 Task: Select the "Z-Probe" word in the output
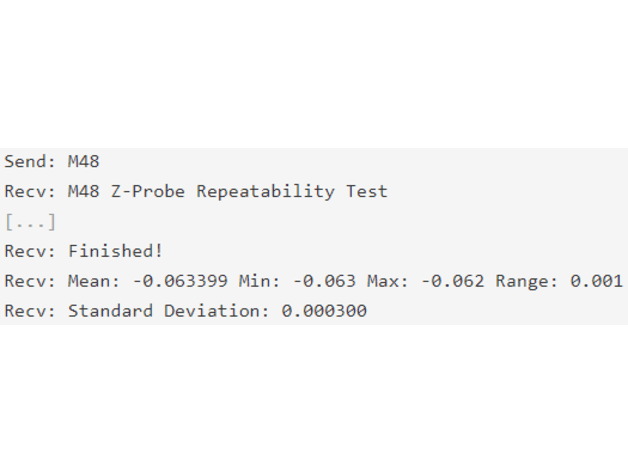tap(148, 192)
